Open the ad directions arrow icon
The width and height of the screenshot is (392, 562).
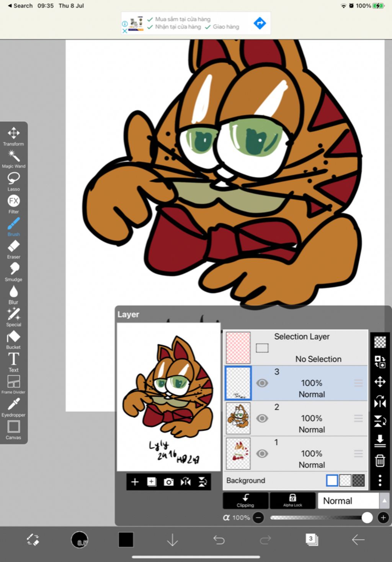[x=260, y=23]
